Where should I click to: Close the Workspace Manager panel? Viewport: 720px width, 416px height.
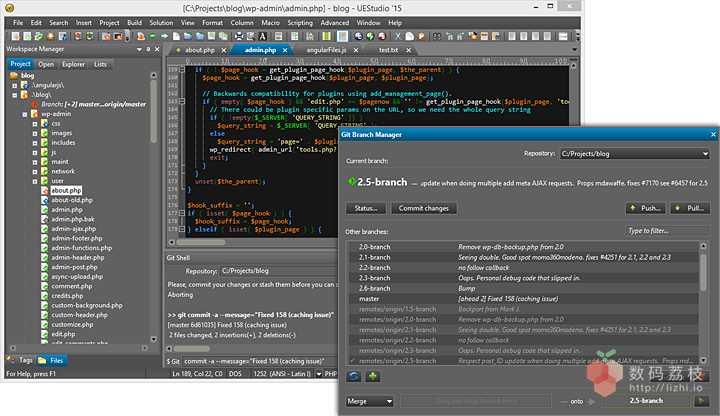coord(157,49)
